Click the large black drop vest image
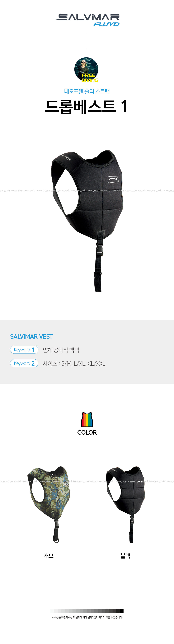The image size is (174, 644). coord(87,221)
